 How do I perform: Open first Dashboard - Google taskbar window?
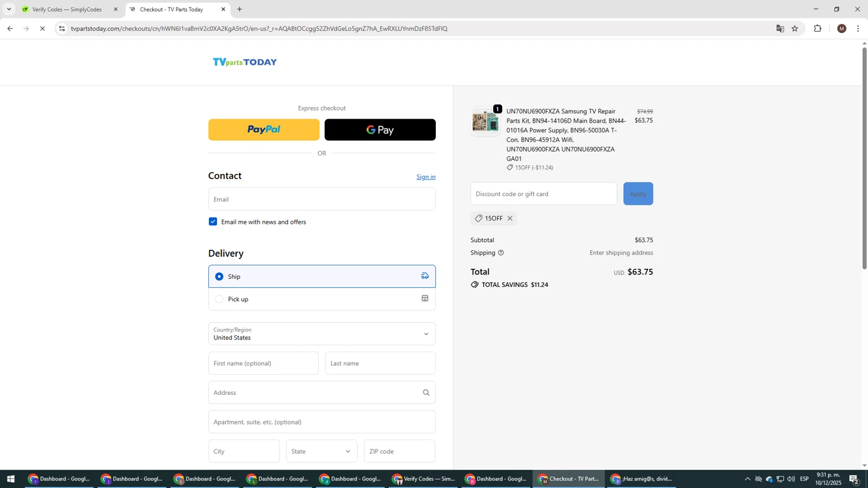[x=60, y=479]
